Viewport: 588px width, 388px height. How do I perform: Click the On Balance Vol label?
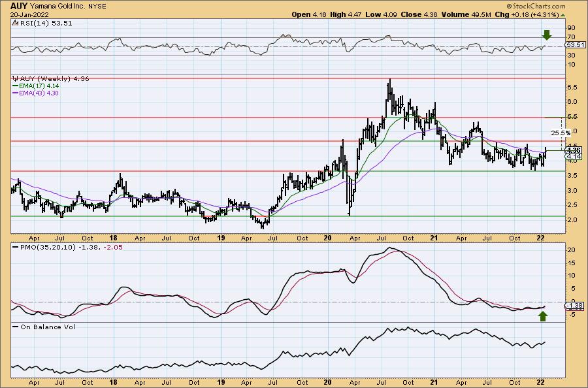48,327
